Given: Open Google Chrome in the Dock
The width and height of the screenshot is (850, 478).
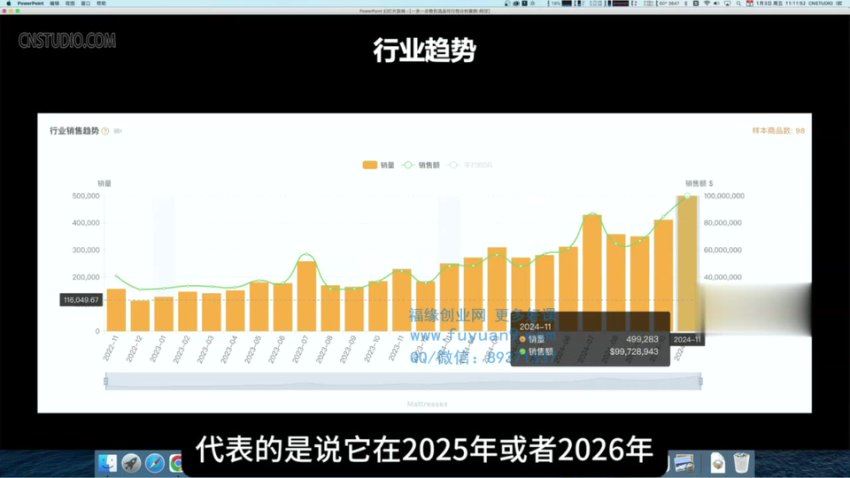Looking at the screenshot, I should tap(177, 463).
